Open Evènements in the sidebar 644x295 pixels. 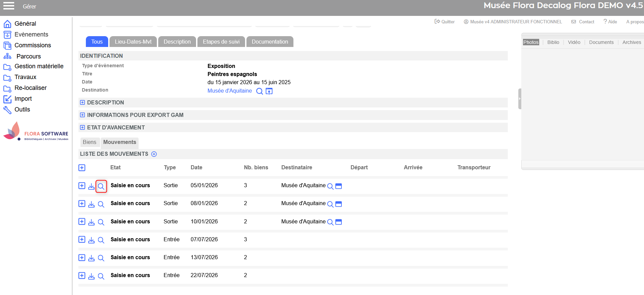tap(31, 34)
